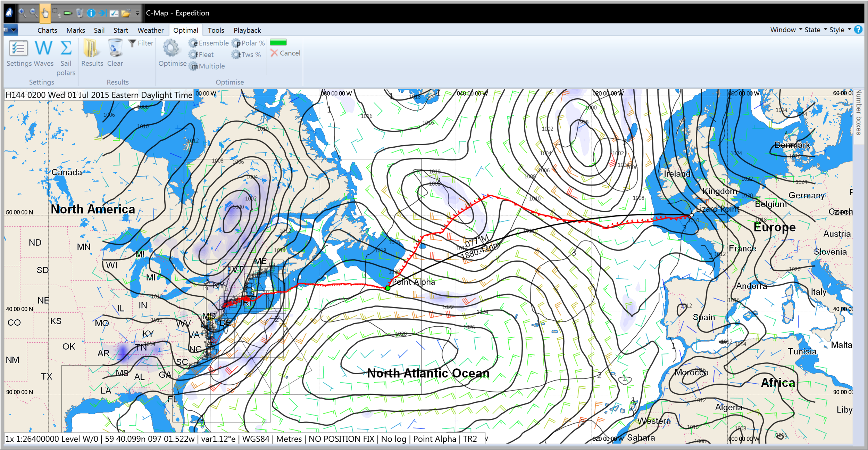Switch to the Start tab

[x=121, y=30]
